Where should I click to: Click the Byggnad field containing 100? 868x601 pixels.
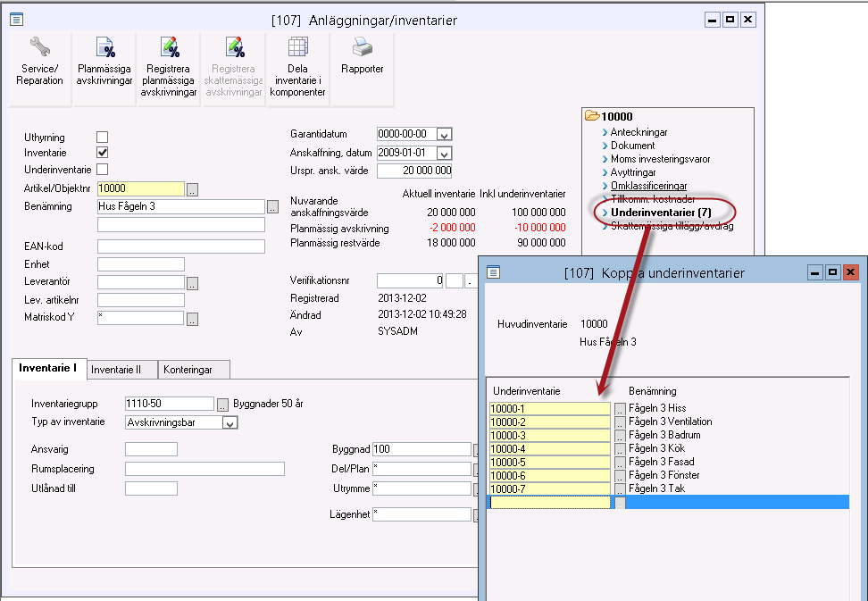pos(421,449)
